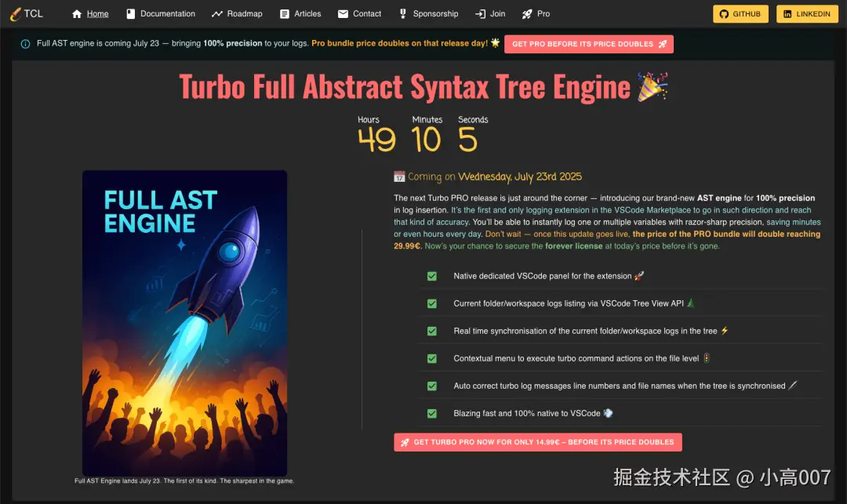Click Blazing fast and 100% native text
Image resolution: width=847 pixels, height=504 pixels.
(x=527, y=414)
